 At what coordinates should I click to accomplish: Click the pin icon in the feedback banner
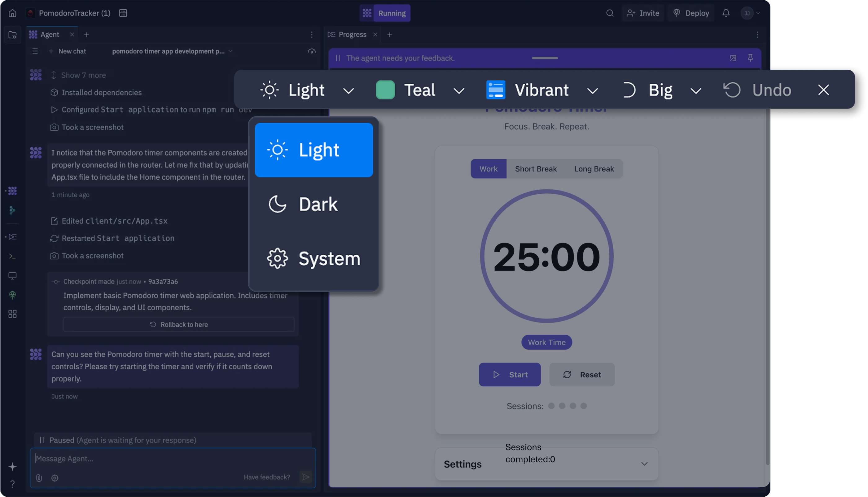coord(750,58)
